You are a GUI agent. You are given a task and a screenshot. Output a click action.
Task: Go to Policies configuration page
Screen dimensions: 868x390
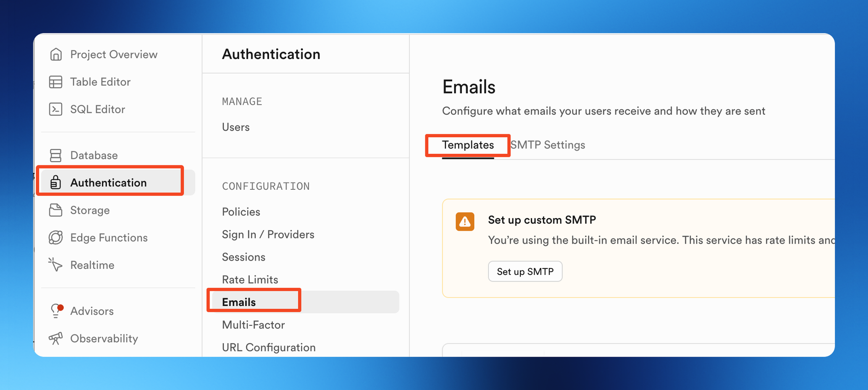pyautogui.click(x=241, y=212)
